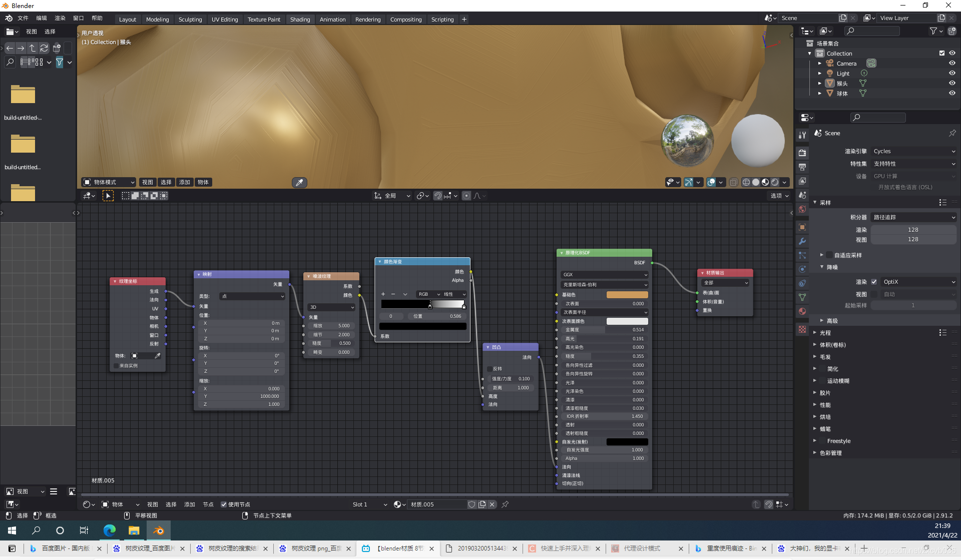Image resolution: width=961 pixels, height=560 pixels.
Task: Toggle the 使用节点 checkbox
Action: [224, 504]
